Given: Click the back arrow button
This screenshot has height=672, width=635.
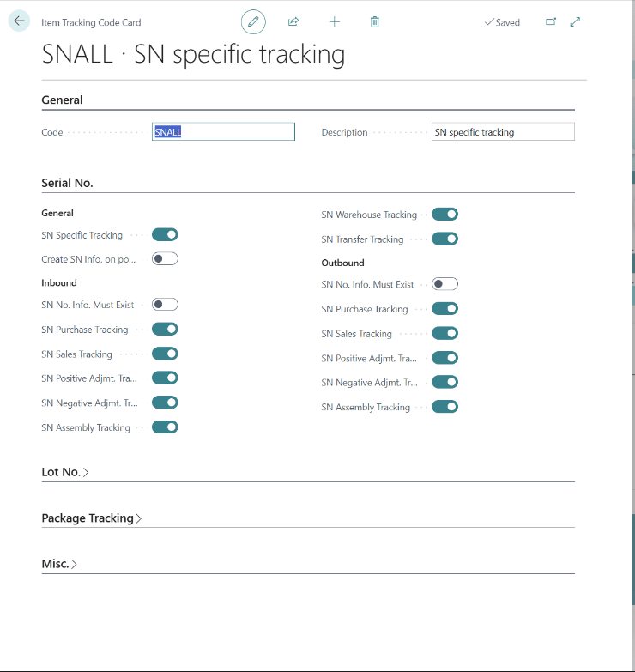Looking at the screenshot, I should [19, 21].
